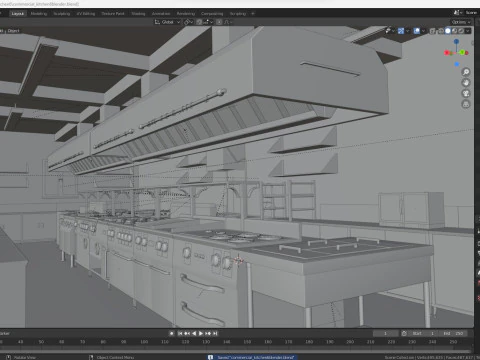This screenshot has width=480, height=360.
Task: Open the viewport shading options dropdown
Action: point(468,31)
